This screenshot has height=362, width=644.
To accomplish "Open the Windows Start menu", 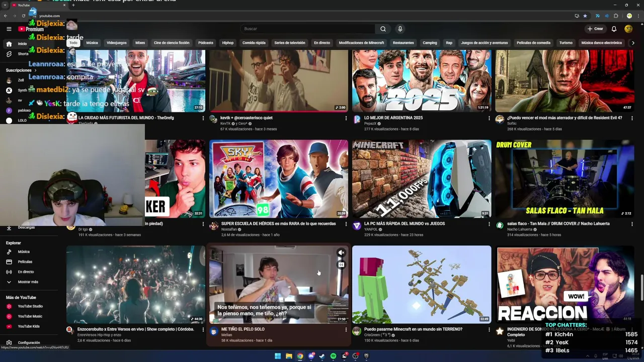I will (278, 356).
